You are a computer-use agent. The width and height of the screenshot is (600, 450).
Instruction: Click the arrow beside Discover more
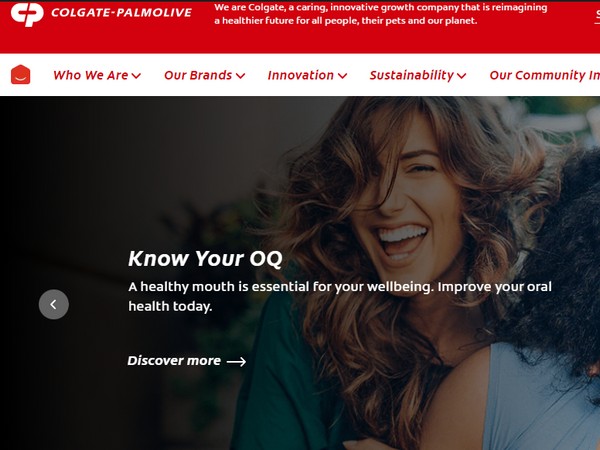coord(236,361)
